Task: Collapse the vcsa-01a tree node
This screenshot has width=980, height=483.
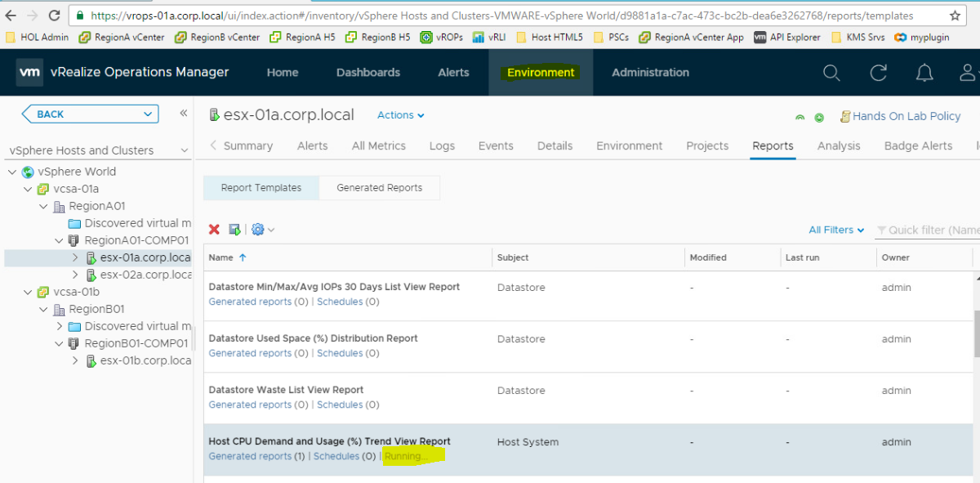Action: coord(27,189)
